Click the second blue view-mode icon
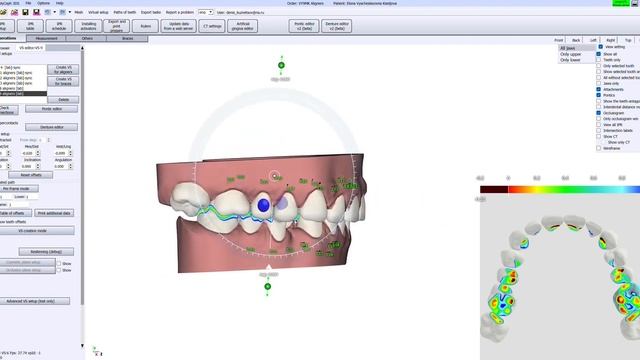Image resolution: width=640 pixels, height=360 pixels. (x=63, y=12)
